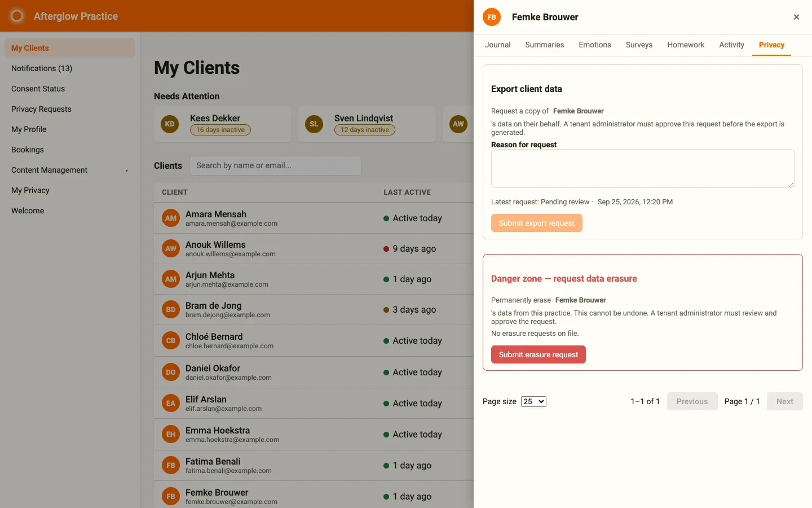812x508 pixels.
Task: Click Chloé Bernard's CB avatar
Action: (171, 340)
